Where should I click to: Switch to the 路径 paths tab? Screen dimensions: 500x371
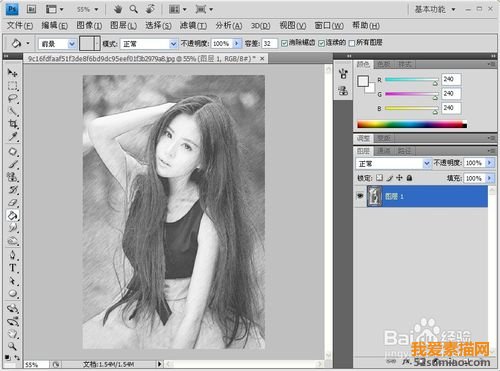(x=404, y=151)
